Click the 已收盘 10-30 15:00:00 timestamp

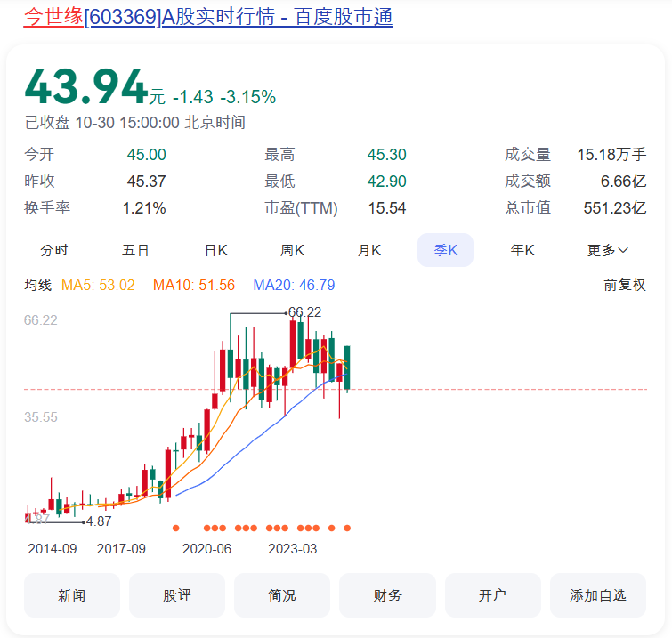click(x=135, y=123)
